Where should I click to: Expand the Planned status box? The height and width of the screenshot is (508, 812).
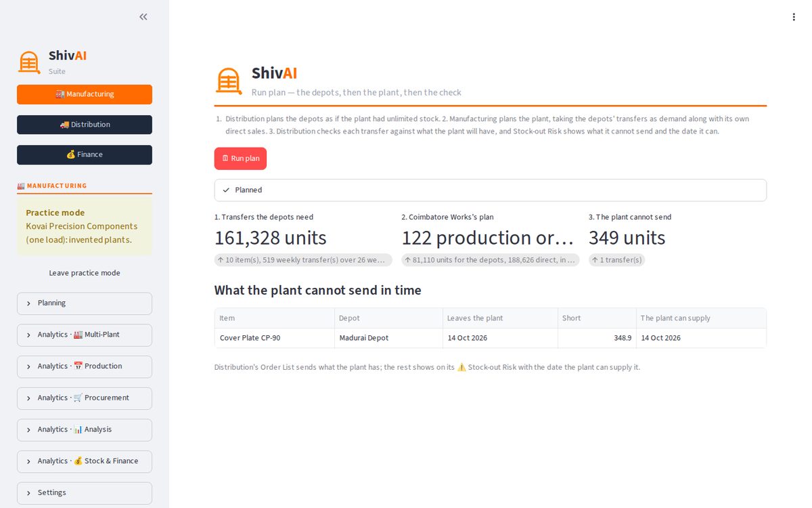491,190
